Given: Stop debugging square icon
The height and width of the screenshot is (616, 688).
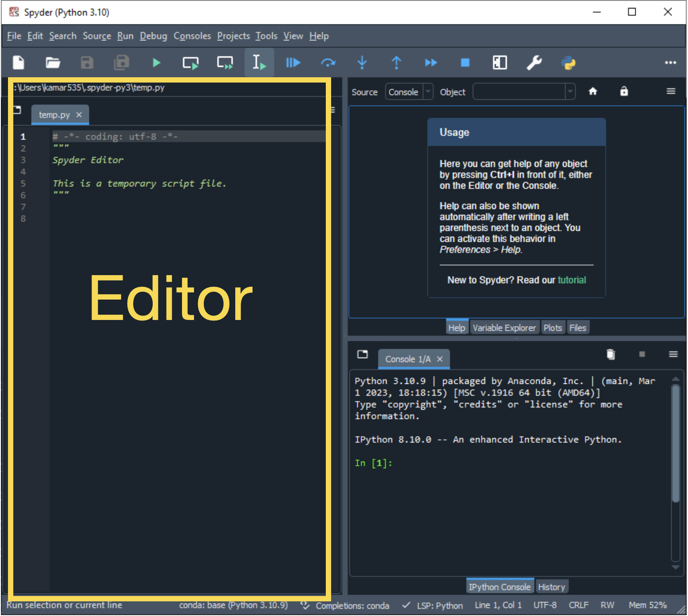Looking at the screenshot, I should pyautogui.click(x=465, y=63).
